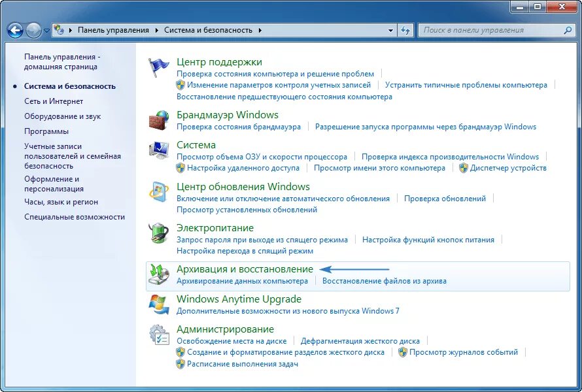Click Просмотр объема ОЗУ и скорости процессора
Viewport: 582px width, 392px height.
[x=262, y=157]
